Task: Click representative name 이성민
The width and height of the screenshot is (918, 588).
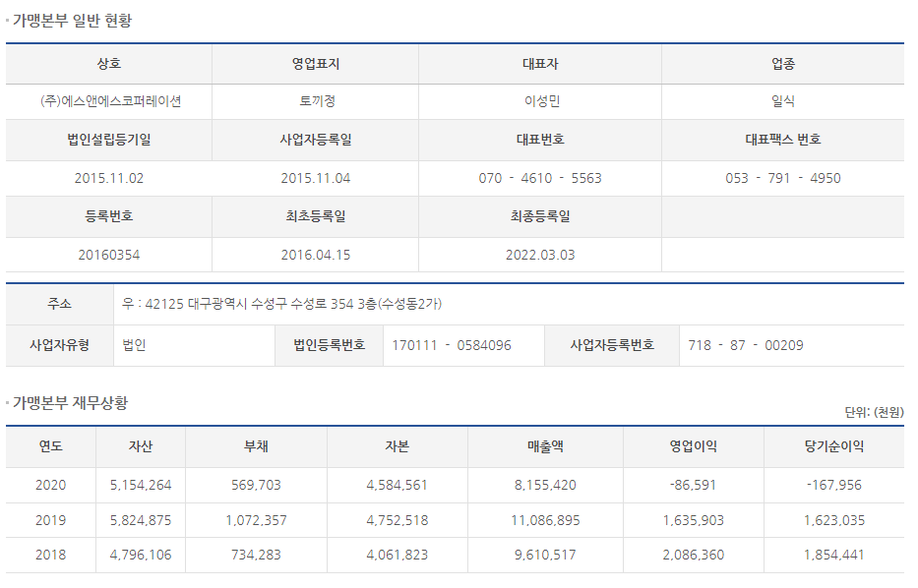Action: coord(541,101)
